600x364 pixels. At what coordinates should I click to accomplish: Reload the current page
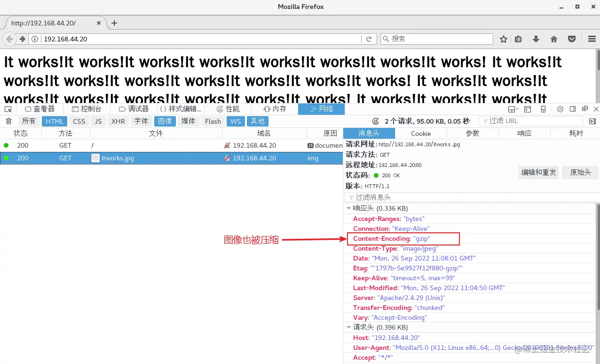point(369,39)
